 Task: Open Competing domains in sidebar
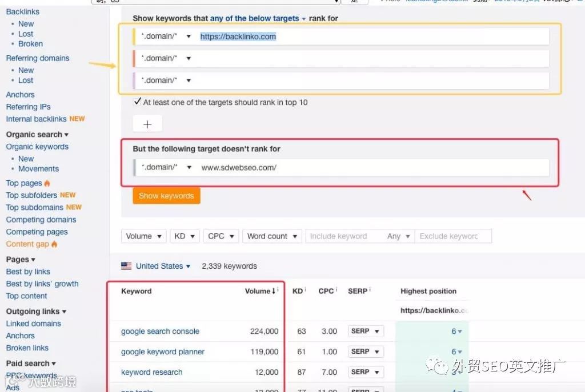(x=41, y=220)
